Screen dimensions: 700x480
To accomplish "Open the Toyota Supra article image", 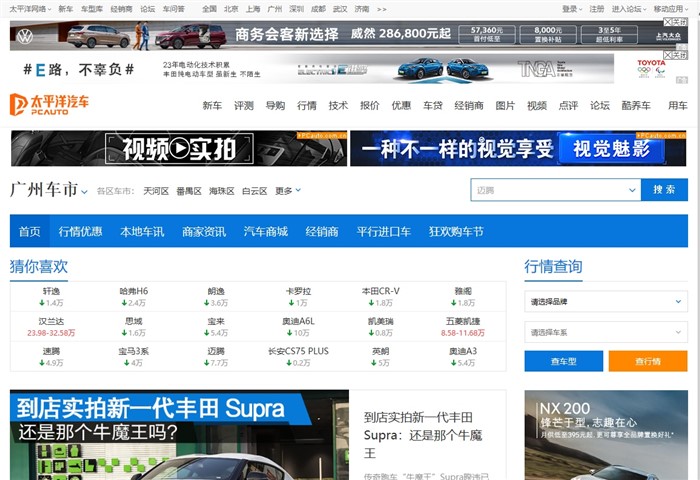I will point(179,435).
